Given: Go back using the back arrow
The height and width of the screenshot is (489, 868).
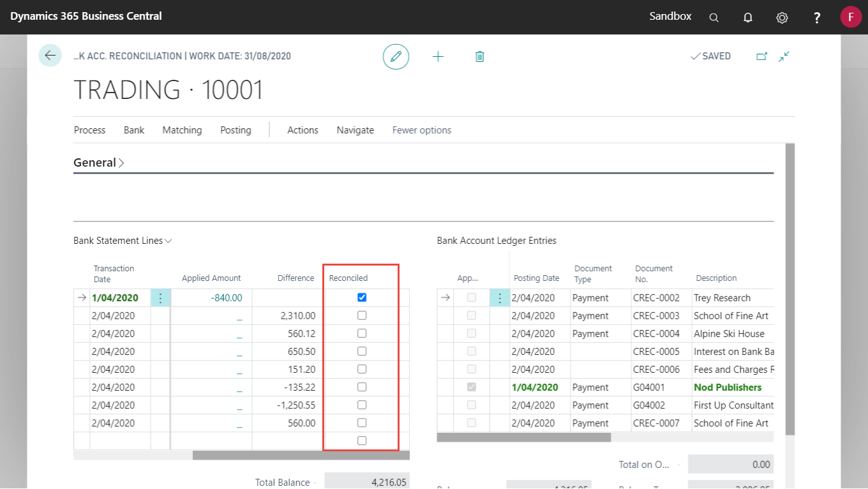Looking at the screenshot, I should pyautogui.click(x=50, y=56).
